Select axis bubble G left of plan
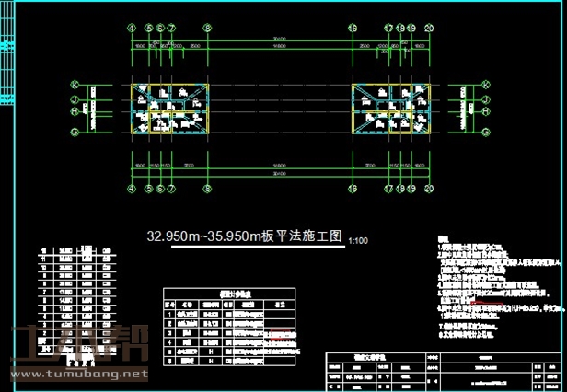Screen dimensions: 567x392 74,131
